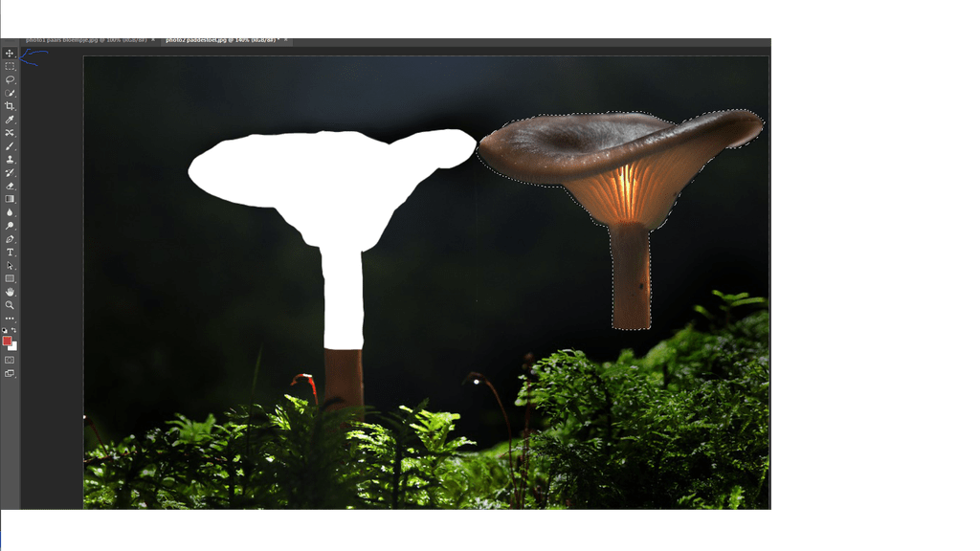The image size is (980, 551).
Task: Swap foreground and background colors
Action: [x=14, y=330]
